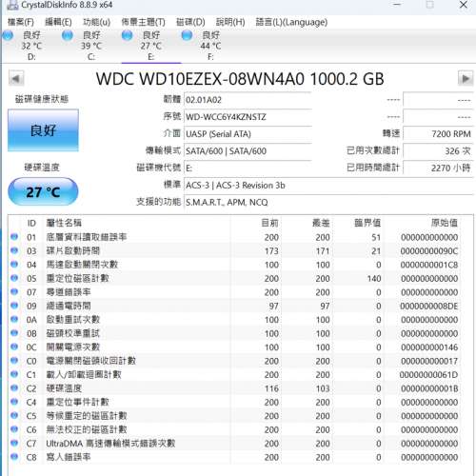Click the 326 次 power-on count value
The height and width of the screenshot is (476, 476).
coord(438,151)
